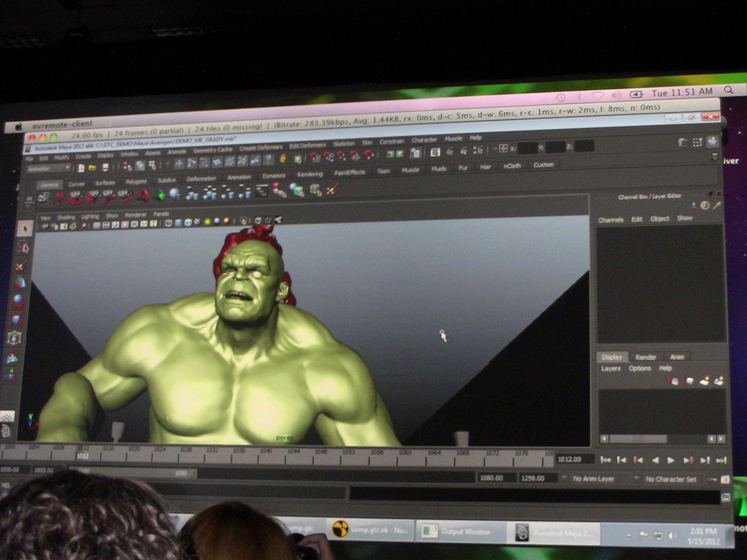The width and height of the screenshot is (747, 560).
Task: Click the Nuke icon in Windows taskbar
Action: coord(340,529)
